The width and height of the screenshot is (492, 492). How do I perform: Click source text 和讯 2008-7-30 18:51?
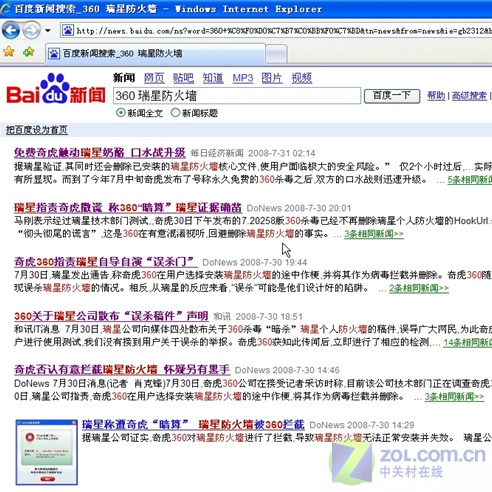pyautogui.click(x=258, y=316)
